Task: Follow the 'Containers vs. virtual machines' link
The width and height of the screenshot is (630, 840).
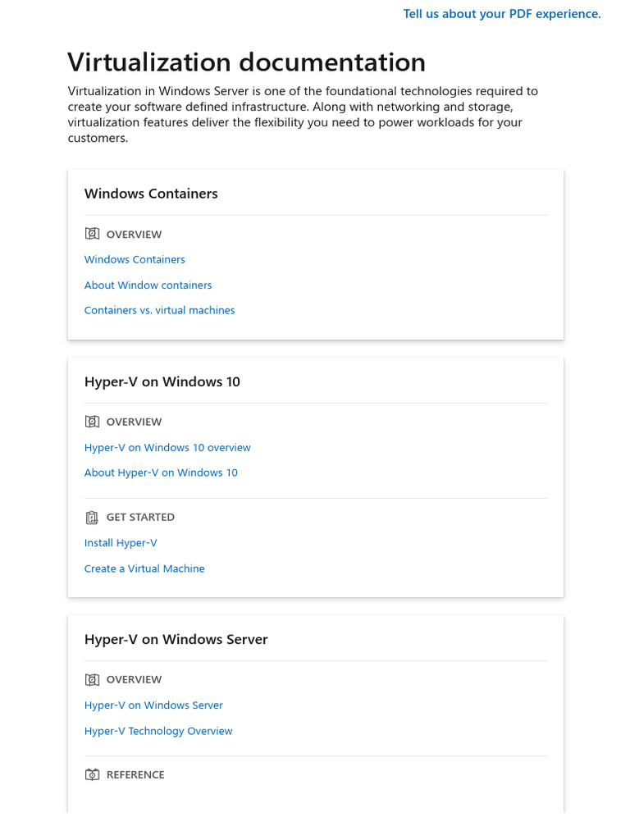Action: [x=160, y=310]
